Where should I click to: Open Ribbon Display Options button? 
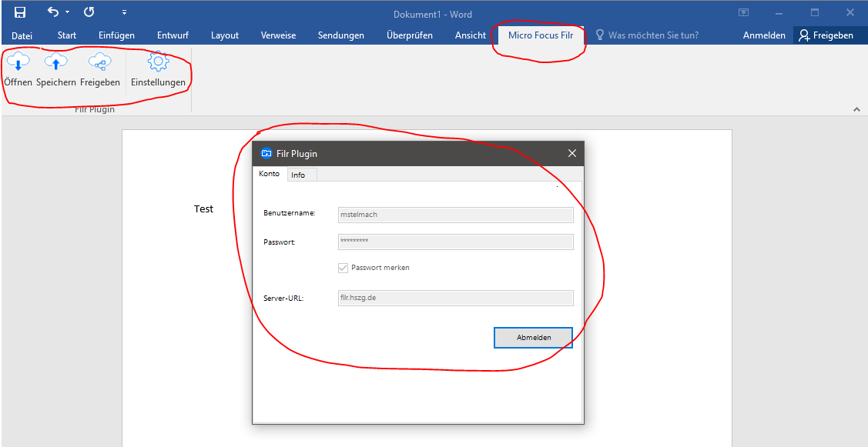coord(743,12)
